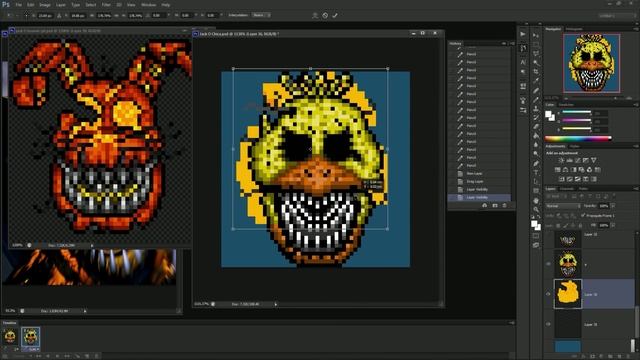640x360 pixels.
Task: Open status bar arrow in main document window
Action: [x=276, y=304]
